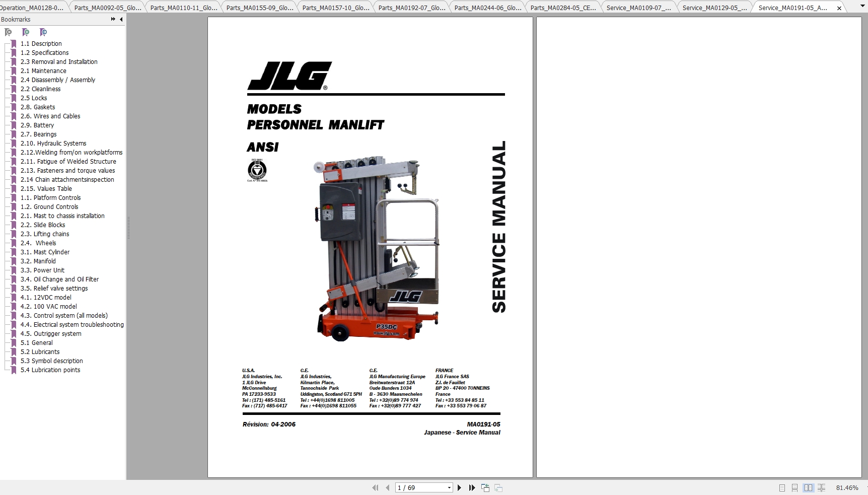Go to the next page

[x=459, y=487]
